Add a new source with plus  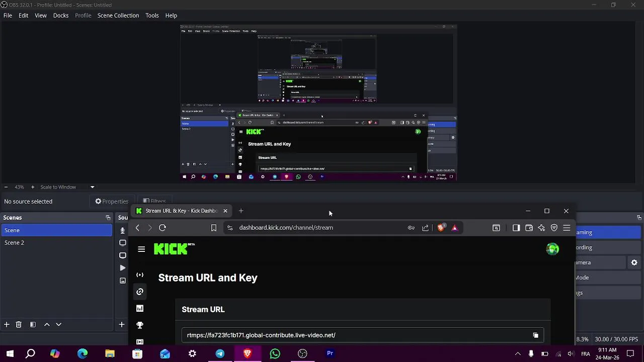121,325
